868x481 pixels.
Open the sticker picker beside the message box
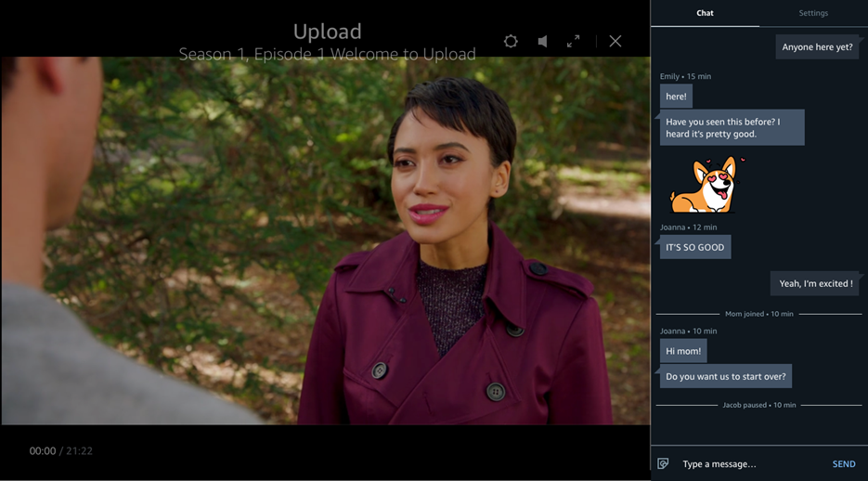663,463
